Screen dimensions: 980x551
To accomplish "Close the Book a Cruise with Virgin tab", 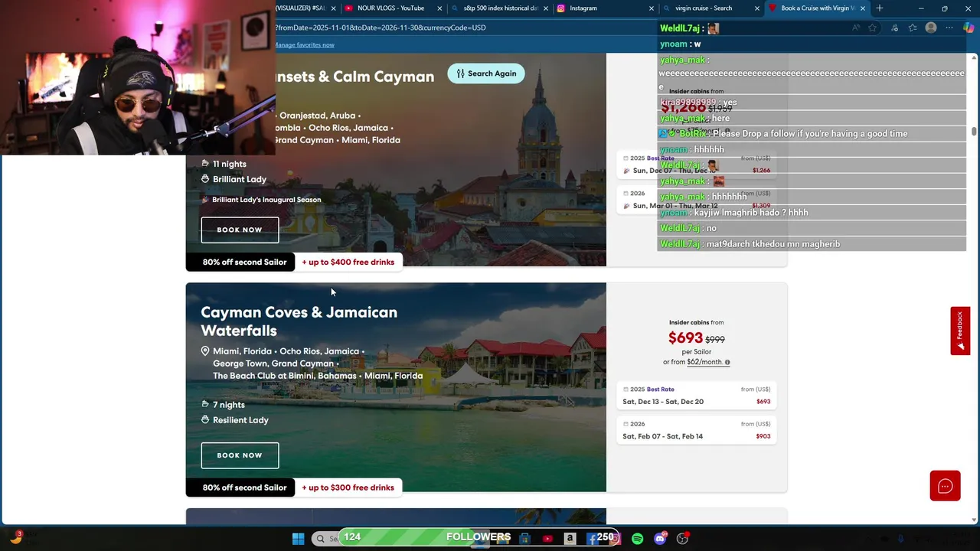I will point(863,8).
